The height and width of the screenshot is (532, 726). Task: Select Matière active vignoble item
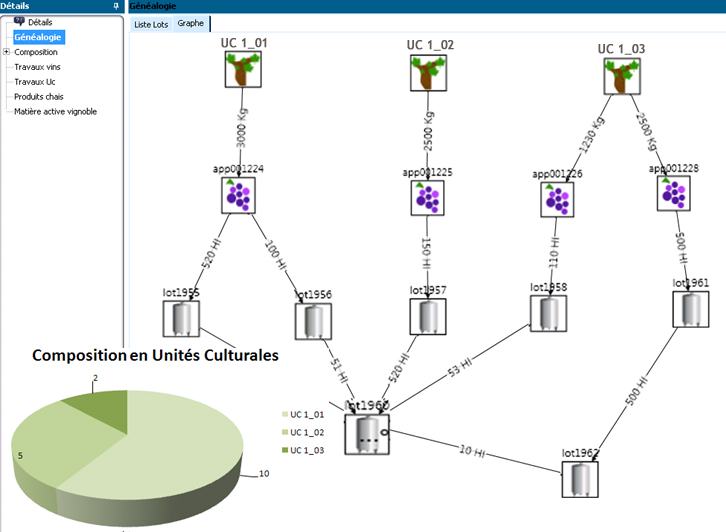click(55, 111)
